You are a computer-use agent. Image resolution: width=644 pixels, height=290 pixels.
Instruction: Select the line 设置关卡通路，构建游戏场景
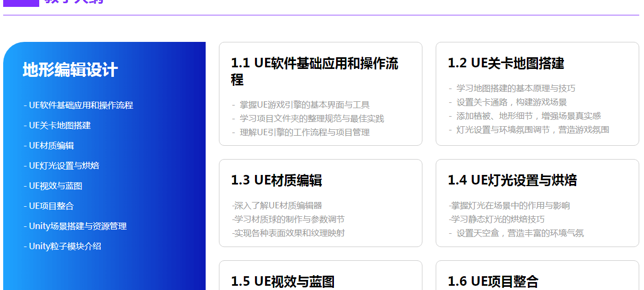click(x=508, y=102)
